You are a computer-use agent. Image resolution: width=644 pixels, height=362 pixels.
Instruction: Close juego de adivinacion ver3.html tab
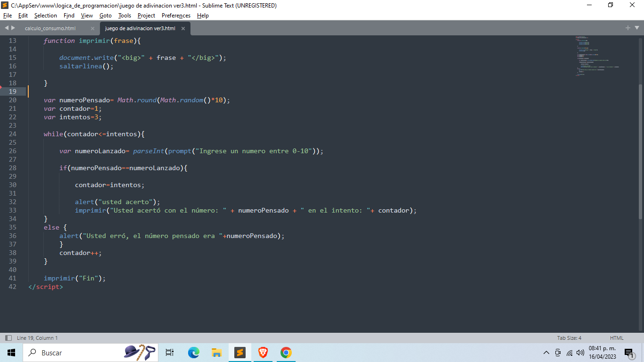click(183, 28)
